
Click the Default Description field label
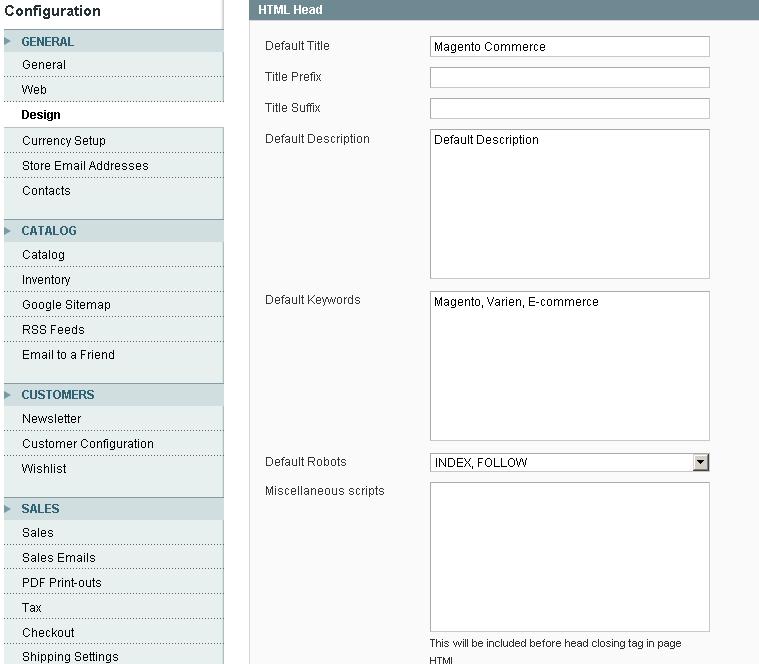(317, 139)
